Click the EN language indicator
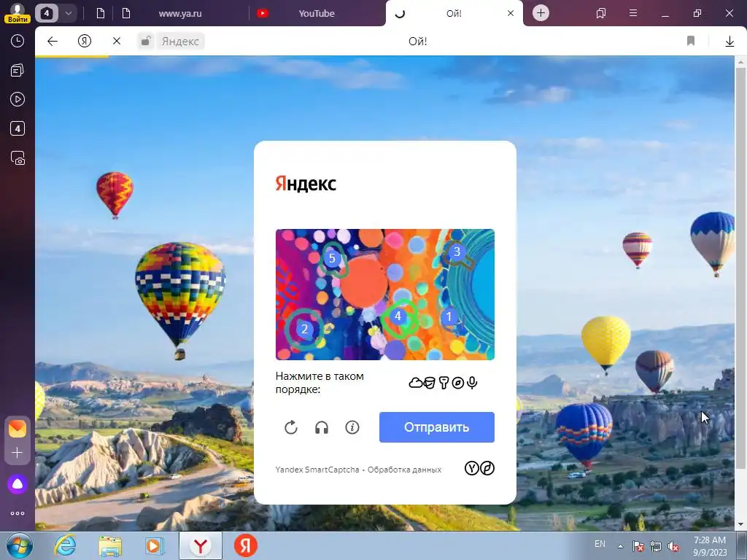The image size is (747, 560). [x=600, y=543]
